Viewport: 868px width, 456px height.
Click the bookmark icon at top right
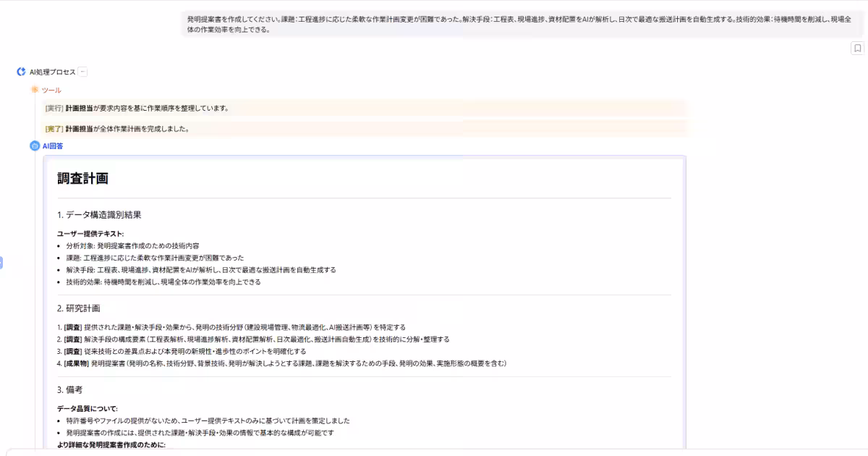856,49
